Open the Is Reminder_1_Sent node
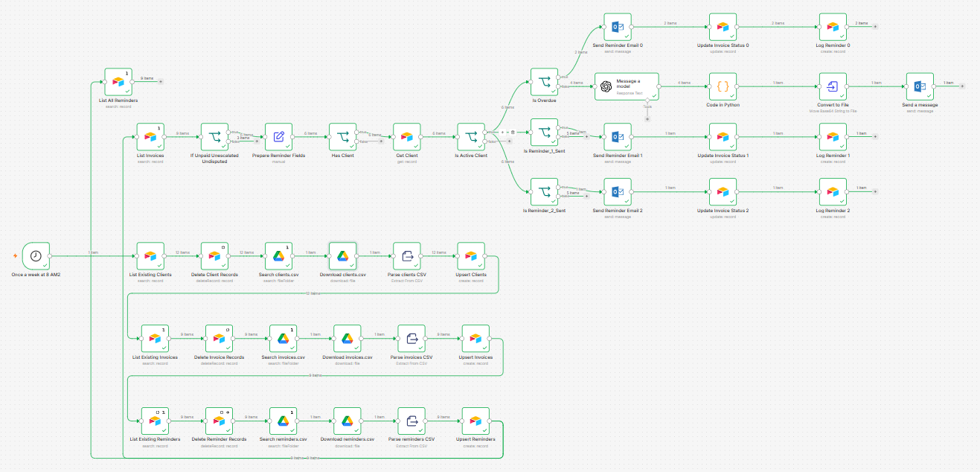 545,133
